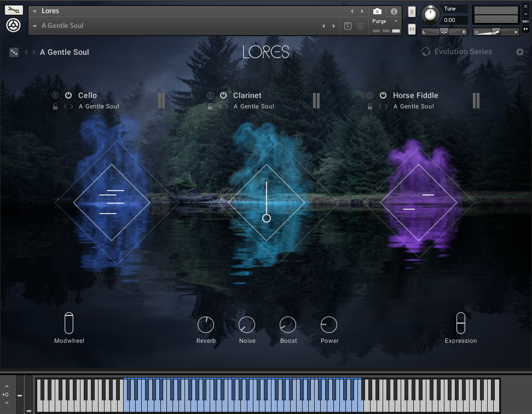Click the Cello level meter bars
The width and height of the screenshot is (532, 414).
[161, 100]
